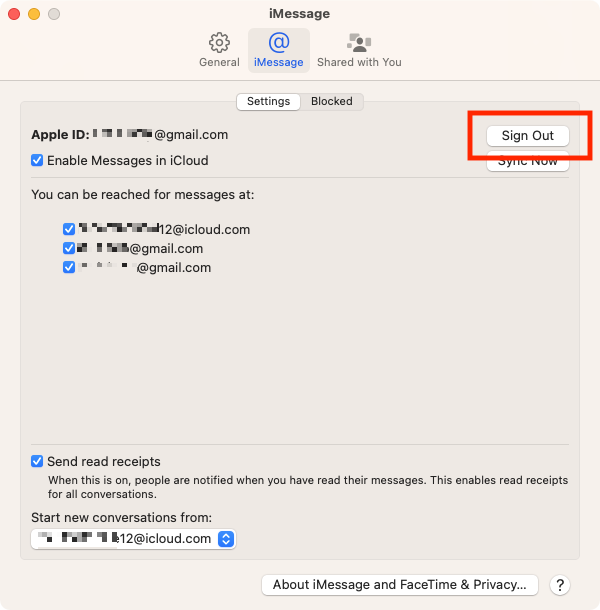The image size is (600, 610).
Task: Toggle the middle @gmail.com address checkbox
Action: 69,248
